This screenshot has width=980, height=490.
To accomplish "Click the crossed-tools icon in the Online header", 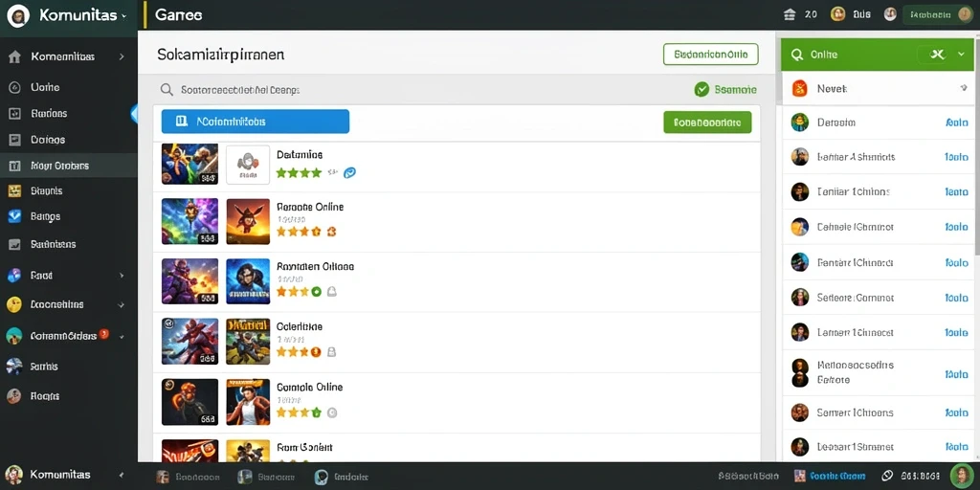I will [x=937, y=55].
